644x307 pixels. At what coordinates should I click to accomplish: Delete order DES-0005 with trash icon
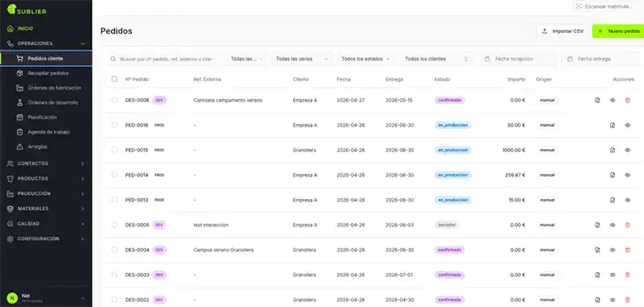pyautogui.click(x=627, y=226)
